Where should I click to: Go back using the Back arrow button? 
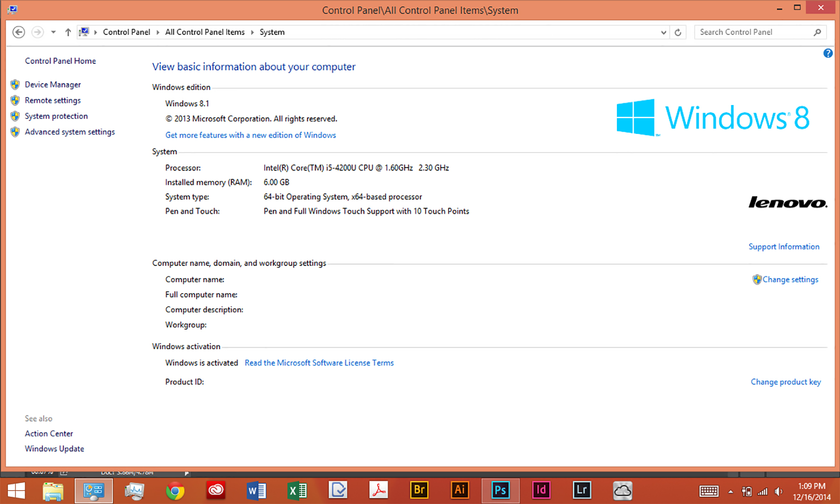pos(19,32)
